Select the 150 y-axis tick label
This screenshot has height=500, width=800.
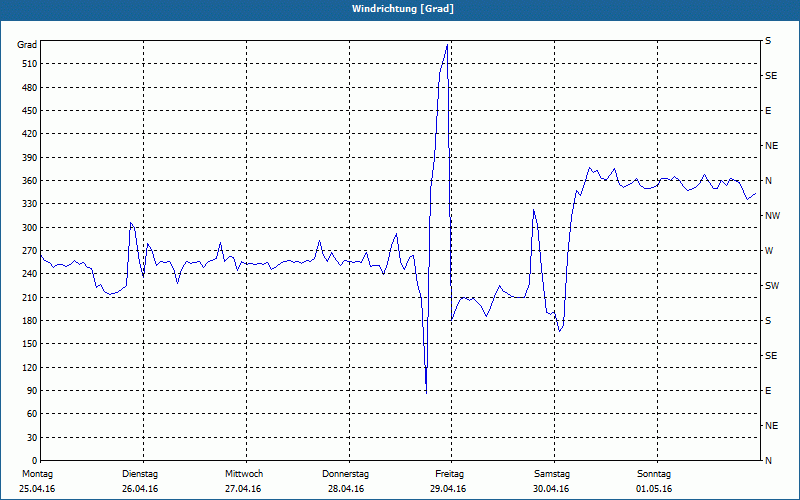[x=29, y=344]
